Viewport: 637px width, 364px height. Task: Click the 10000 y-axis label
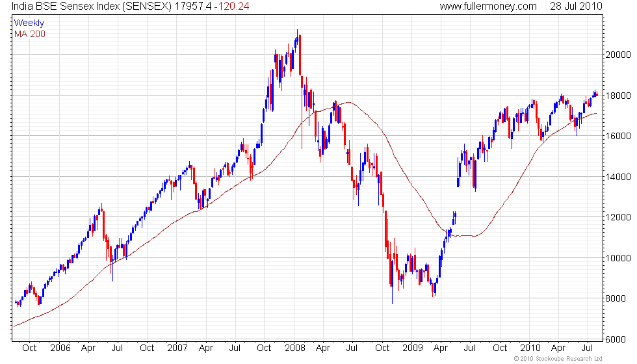tap(618, 258)
